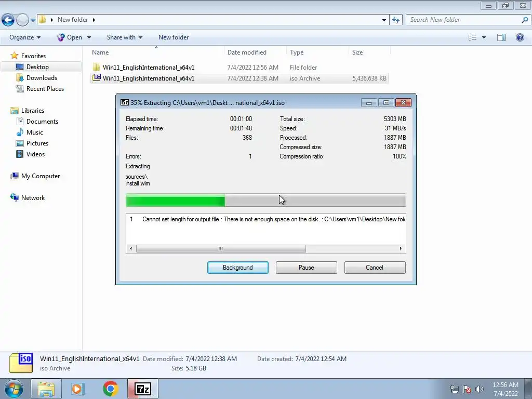Select Libraries in navigation pane
Screen dimensions: 532x399
tap(33, 111)
